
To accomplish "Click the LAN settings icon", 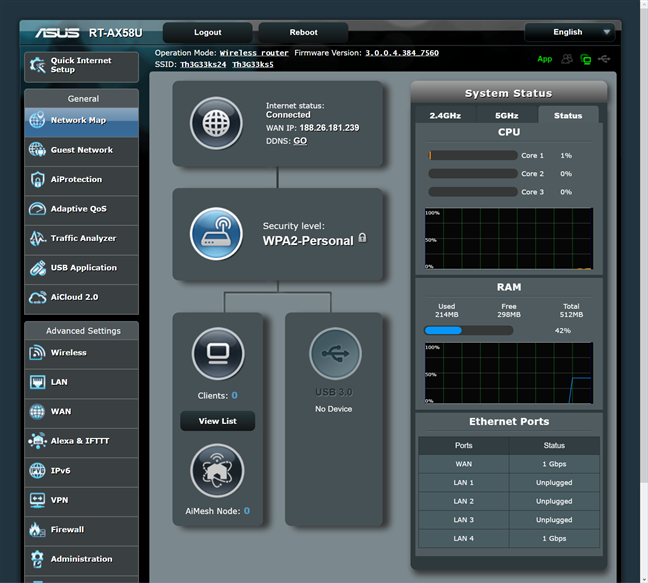I will 37,382.
